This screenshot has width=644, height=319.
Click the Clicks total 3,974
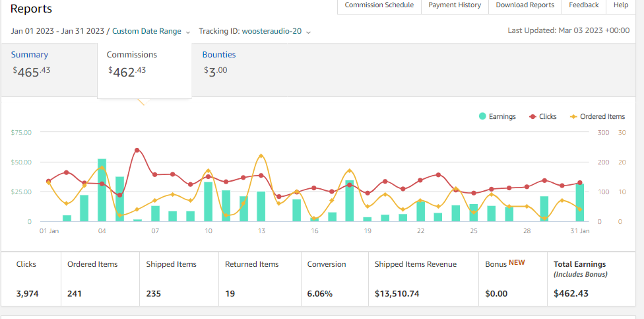point(26,293)
